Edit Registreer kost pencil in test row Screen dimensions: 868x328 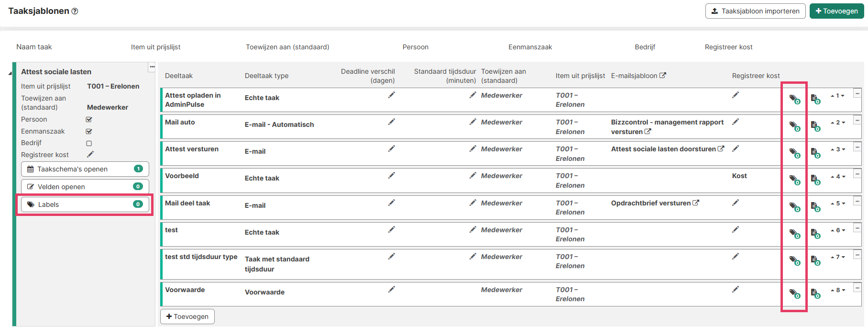[735, 230]
